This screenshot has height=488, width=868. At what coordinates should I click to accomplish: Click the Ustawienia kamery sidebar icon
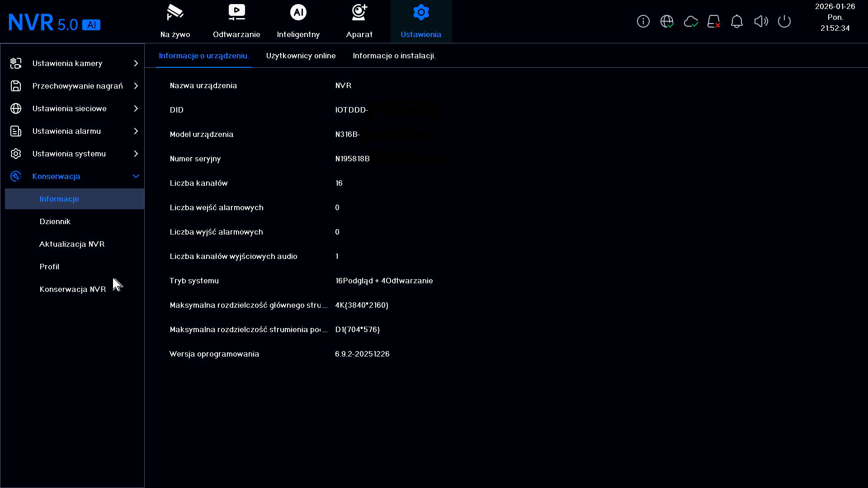(16, 63)
